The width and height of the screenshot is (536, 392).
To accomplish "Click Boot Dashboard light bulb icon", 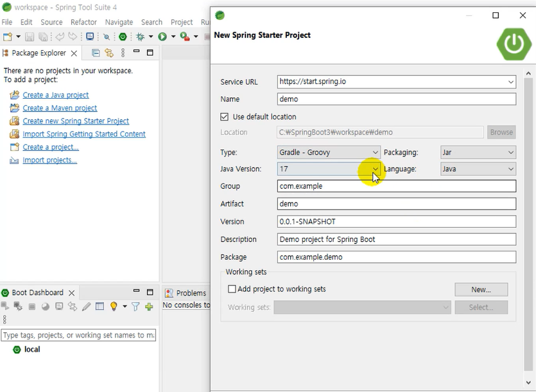I will (114, 307).
